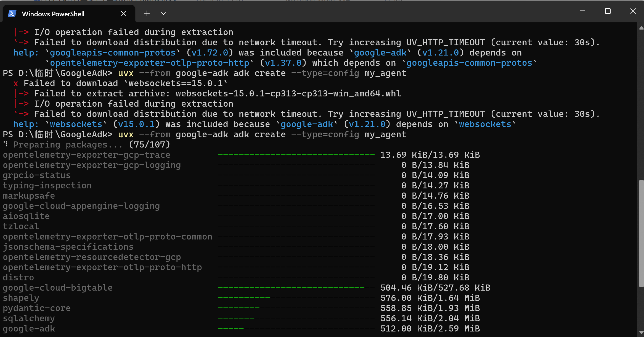Click the websockets help link text
This screenshot has width=644, height=337.
[x=76, y=124]
